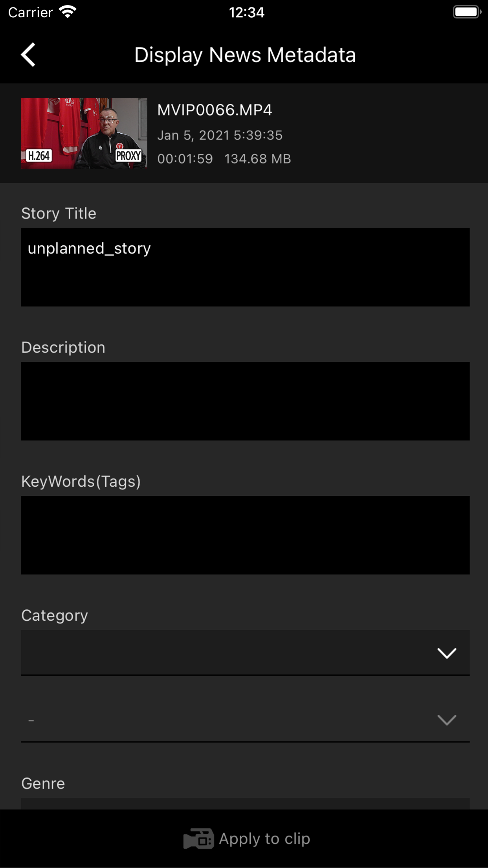This screenshot has width=488, height=868.
Task: Tap the Wi-Fi status icon
Action: pos(68,12)
